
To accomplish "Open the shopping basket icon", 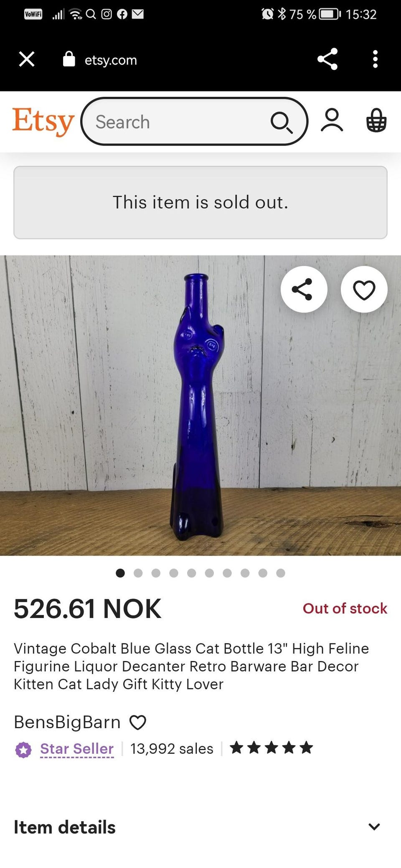I will tap(376, 121).
